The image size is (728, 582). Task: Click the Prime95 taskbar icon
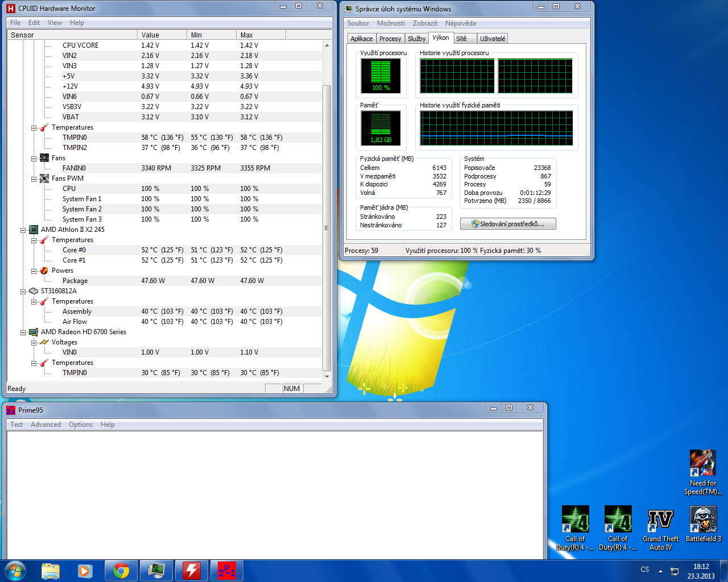coord(226,571)
